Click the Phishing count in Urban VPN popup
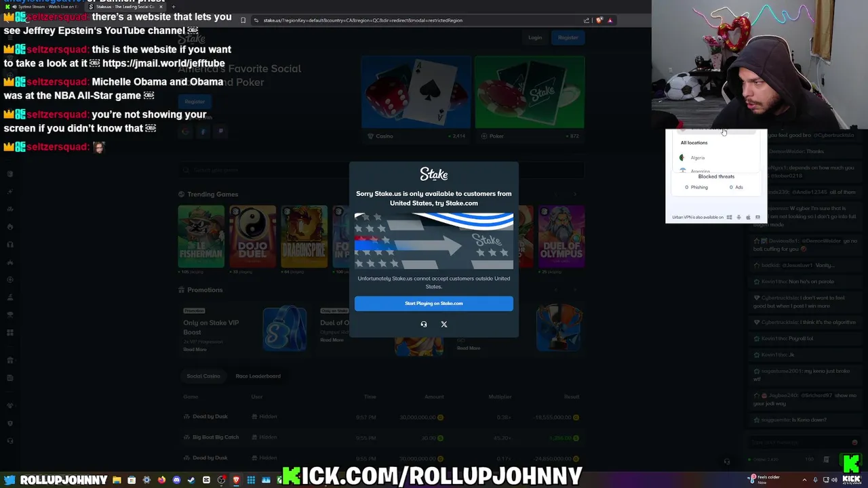868x488 pixels. pyautogui.click(x=696, y=187)
